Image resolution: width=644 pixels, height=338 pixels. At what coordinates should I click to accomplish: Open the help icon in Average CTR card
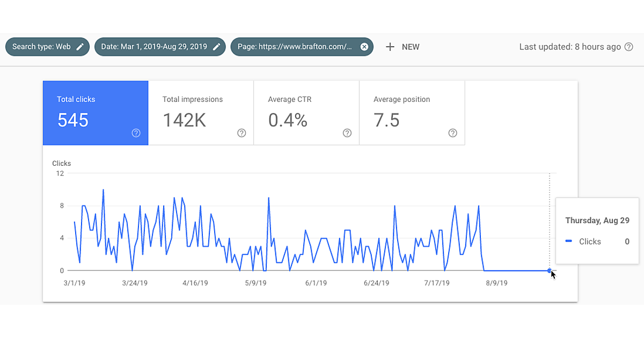[347, 133]
